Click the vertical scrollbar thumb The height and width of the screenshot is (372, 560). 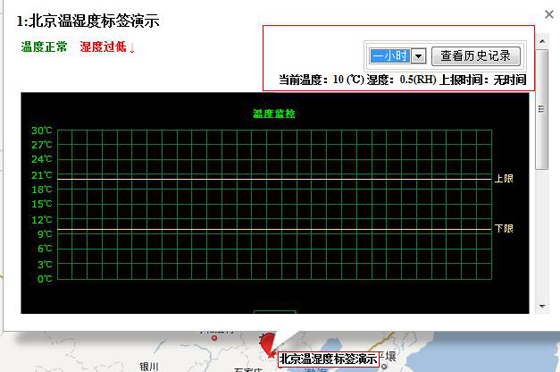point(542,109)
